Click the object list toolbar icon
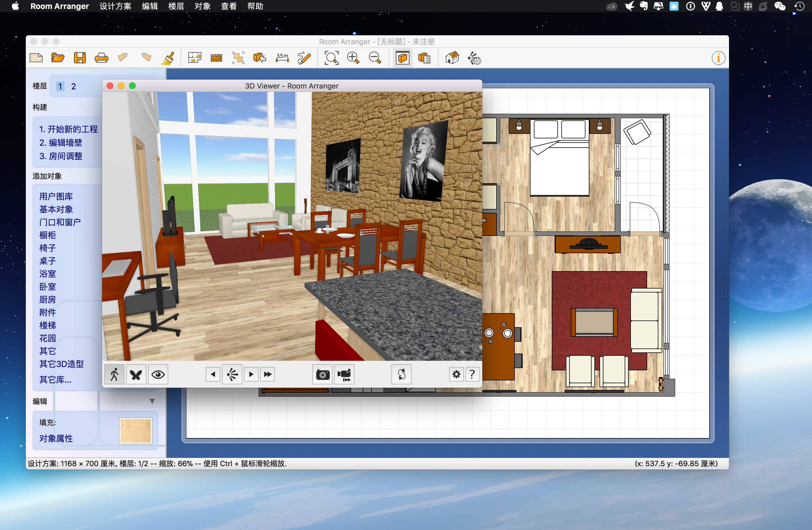Screen dimensions: 812x530 425,58
